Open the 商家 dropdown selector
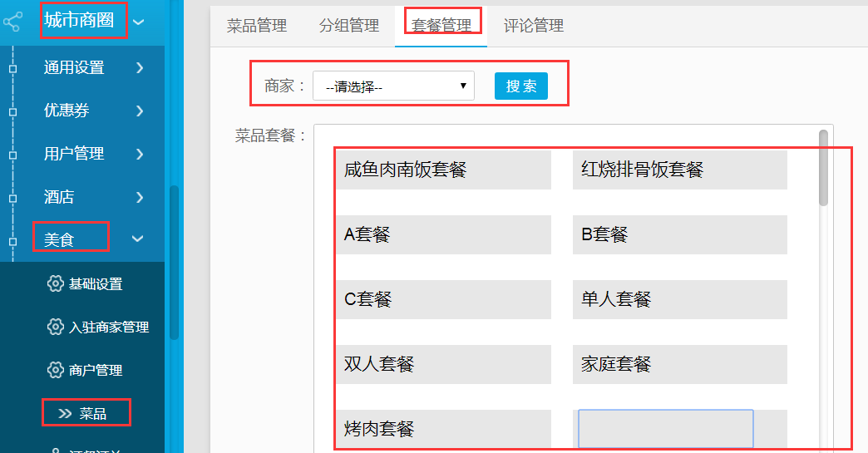 [x=393, y=86]
